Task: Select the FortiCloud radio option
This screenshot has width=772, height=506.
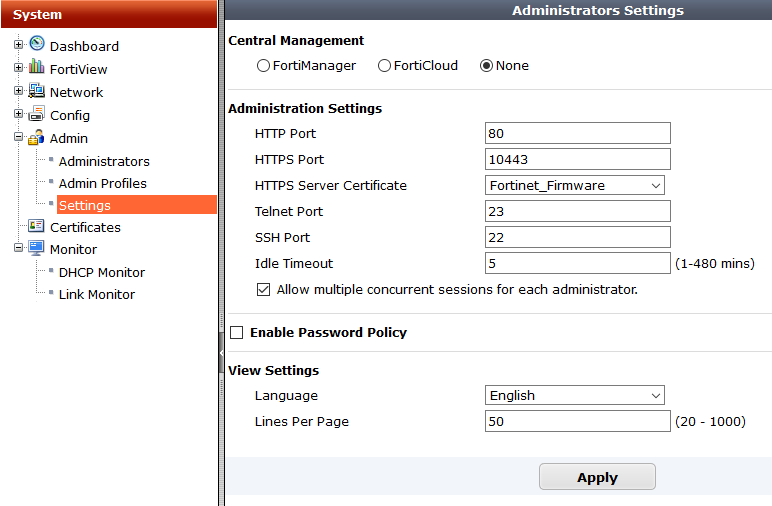Action: (384, 66)
